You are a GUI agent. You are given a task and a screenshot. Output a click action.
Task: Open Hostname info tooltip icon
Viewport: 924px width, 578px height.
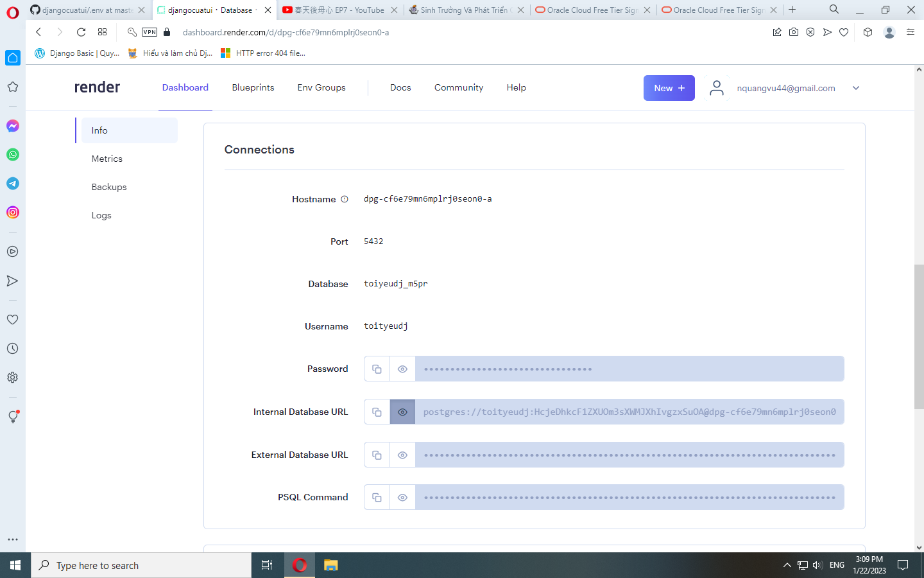(x=345, y=199)
